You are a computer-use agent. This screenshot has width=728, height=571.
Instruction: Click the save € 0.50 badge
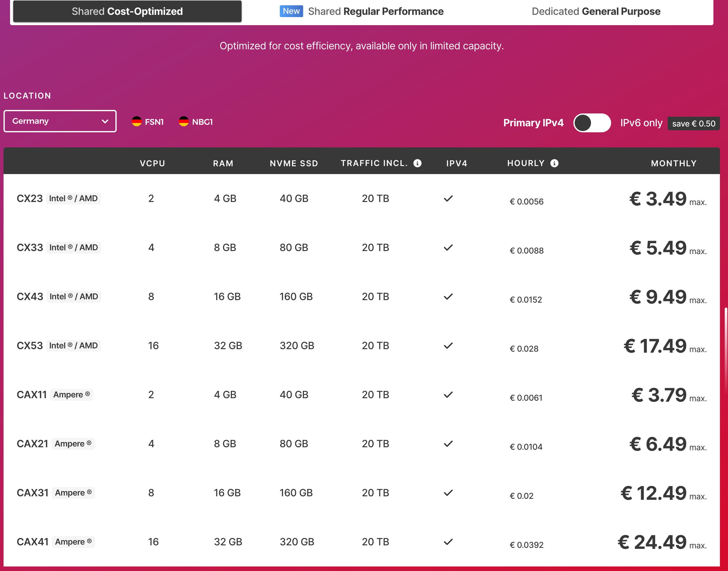pyautogui.click(x=694, y=124)
